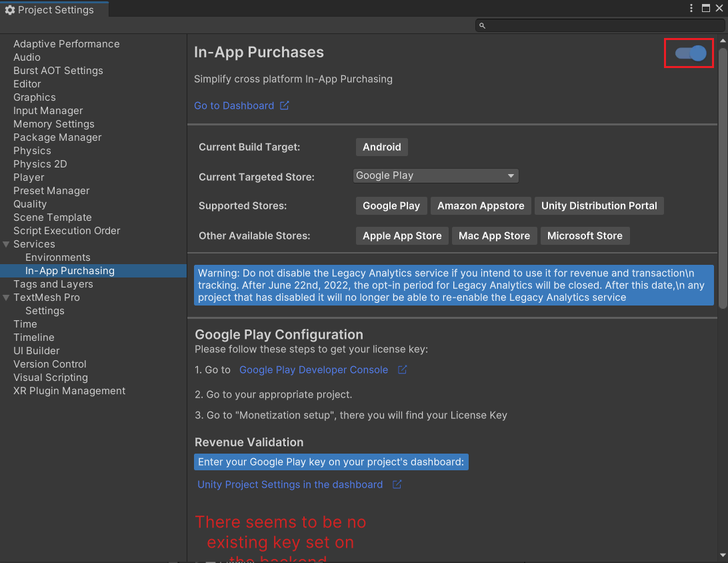Open Unity Project Settings in the dashboard link

290,484
